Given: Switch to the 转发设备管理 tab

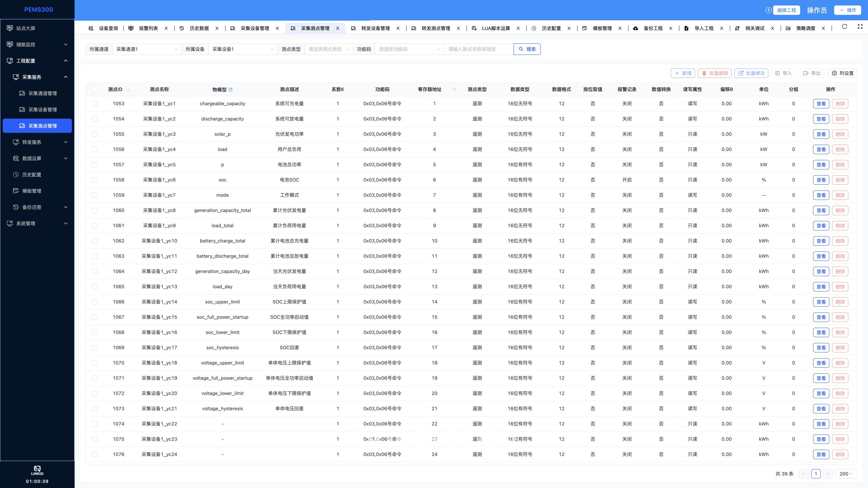Looking at the screenshot, I should point(375,28).
